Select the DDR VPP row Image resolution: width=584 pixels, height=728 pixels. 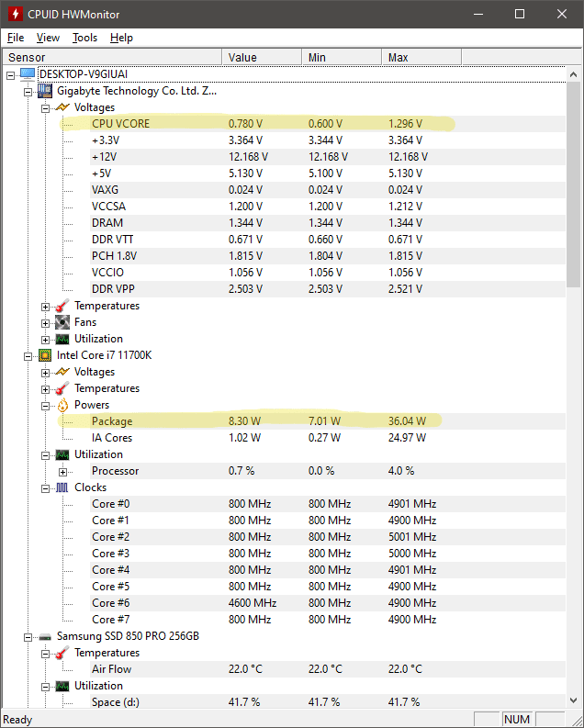point(328,289)
